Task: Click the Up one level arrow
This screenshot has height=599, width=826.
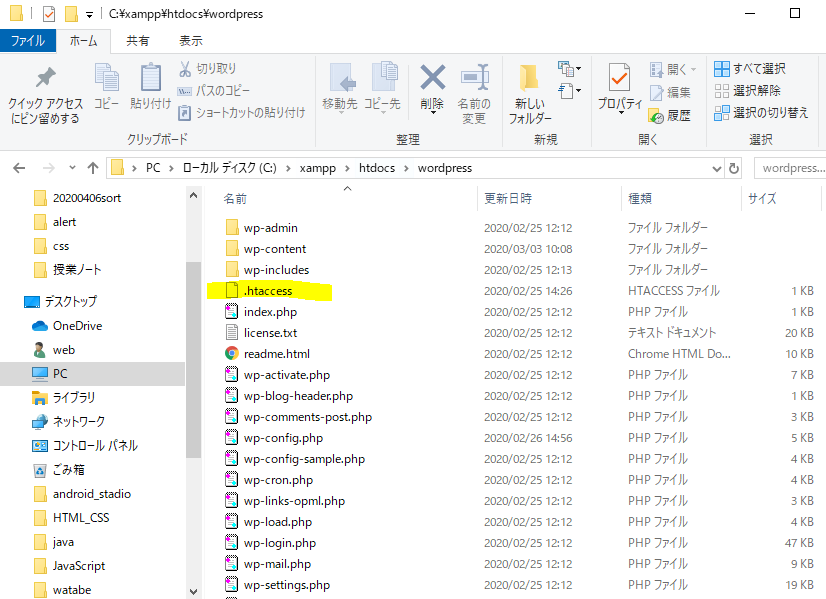Action: click(93, 168)
